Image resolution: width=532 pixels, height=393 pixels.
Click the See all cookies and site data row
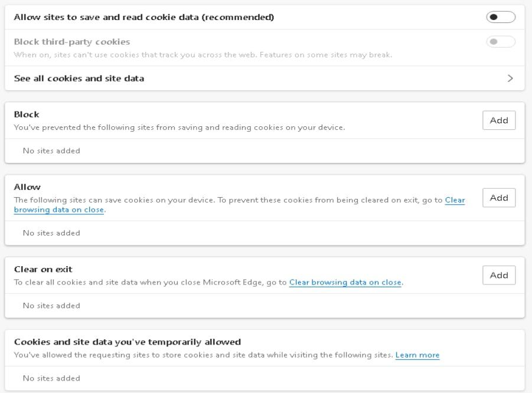265,78
